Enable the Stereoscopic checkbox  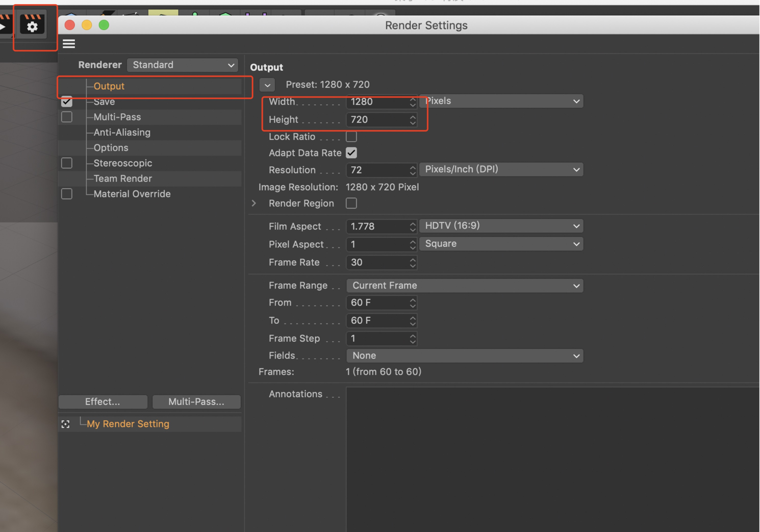67,163
